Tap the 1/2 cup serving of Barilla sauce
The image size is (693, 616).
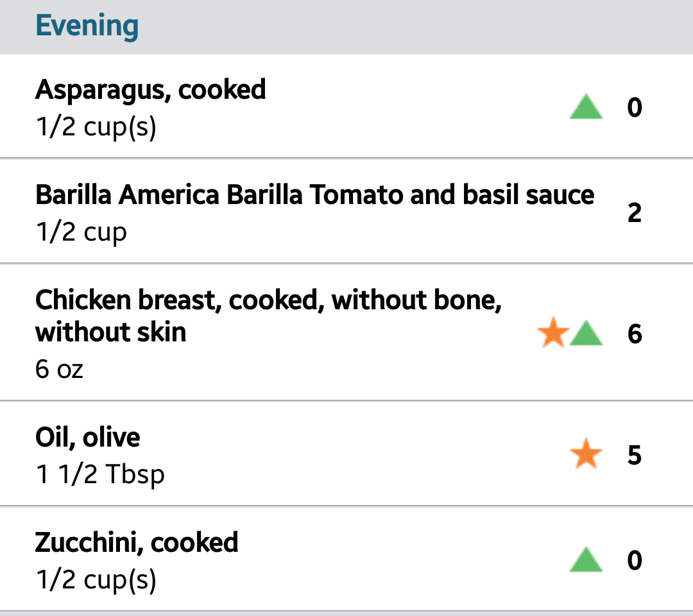[81, 232]
